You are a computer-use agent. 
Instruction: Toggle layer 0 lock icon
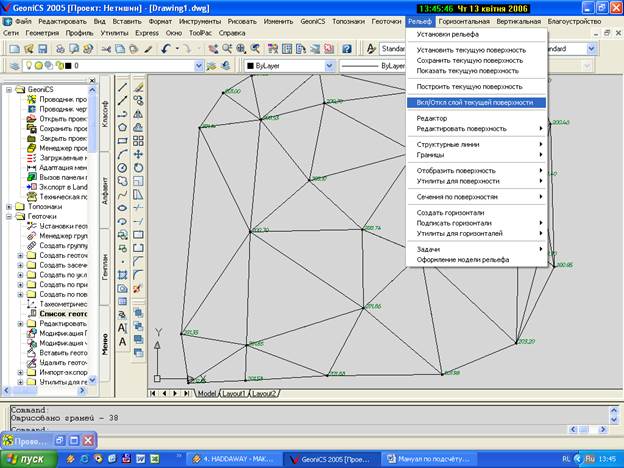point(59,66)
